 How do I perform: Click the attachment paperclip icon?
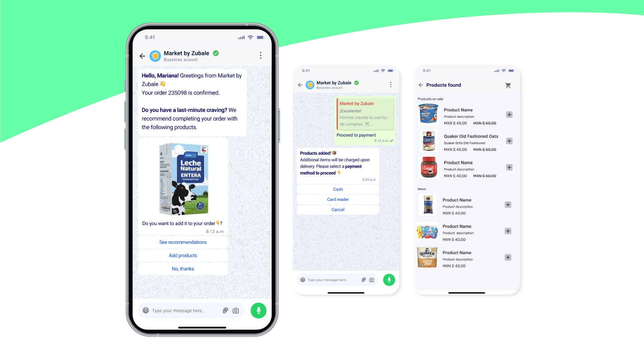pos(226,310)
